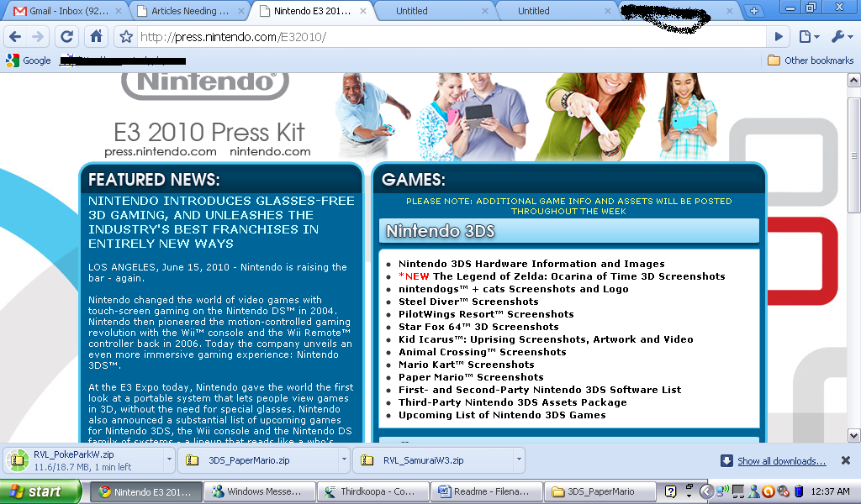Screen dimensions: 861x504
Task: Open Kid Icarus: Uprising Screenshots, Artwork and Video
Action: pyautogui.click(x=546, y=339)
